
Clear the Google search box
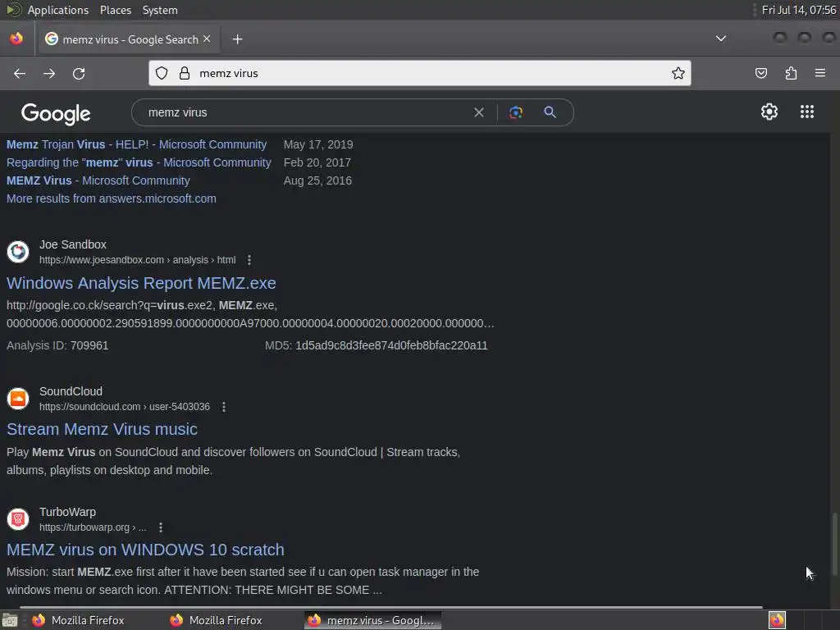[479, 112]
